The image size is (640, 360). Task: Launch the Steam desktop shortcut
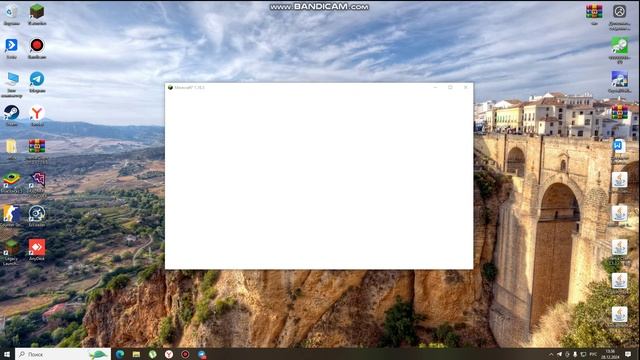click(x=11, y=112)
